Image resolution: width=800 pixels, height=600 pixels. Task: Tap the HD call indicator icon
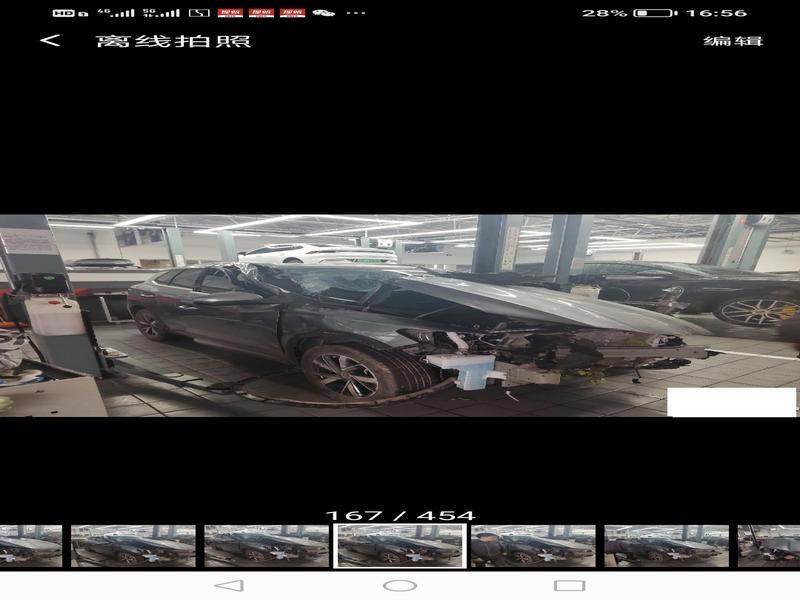click(63, 13)
